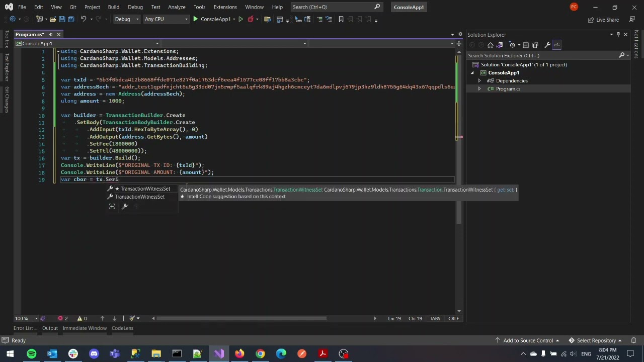Click the Windows Start button

pos(10,353)
